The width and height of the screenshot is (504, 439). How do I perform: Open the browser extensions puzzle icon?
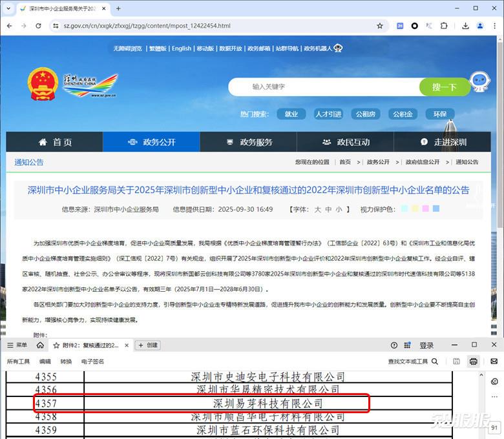[x=444, y=26]
